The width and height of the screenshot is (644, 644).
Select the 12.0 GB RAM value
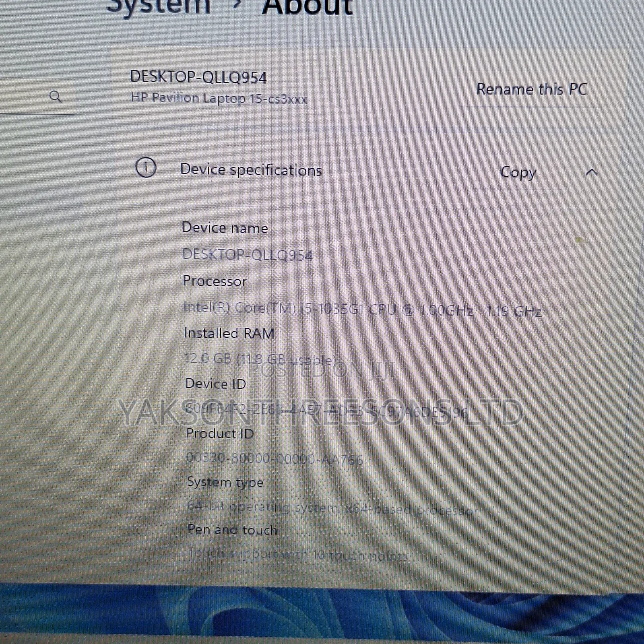tap(260, 359)
